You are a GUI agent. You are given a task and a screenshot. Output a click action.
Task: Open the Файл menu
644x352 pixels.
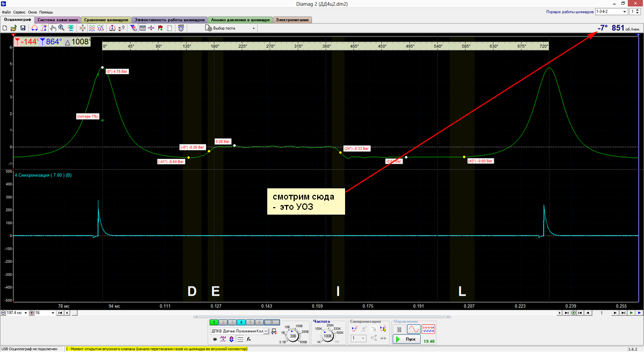(x=6, y=11)
